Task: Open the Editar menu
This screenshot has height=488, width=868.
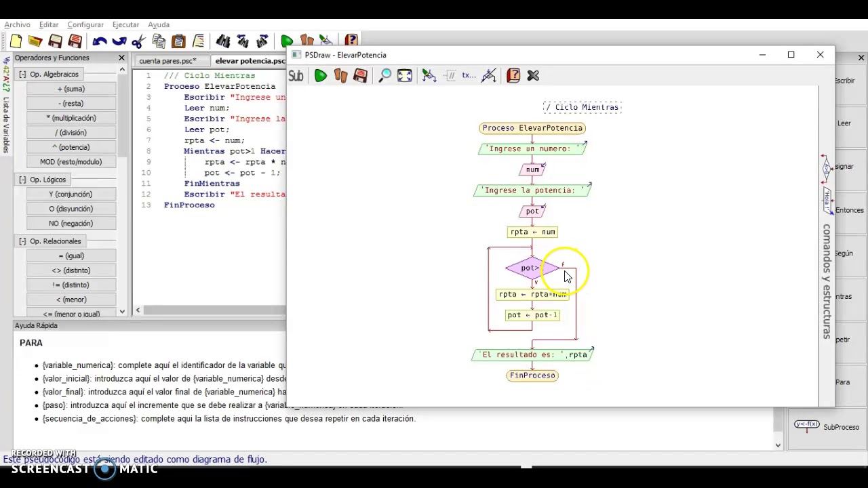Action: 49,24
